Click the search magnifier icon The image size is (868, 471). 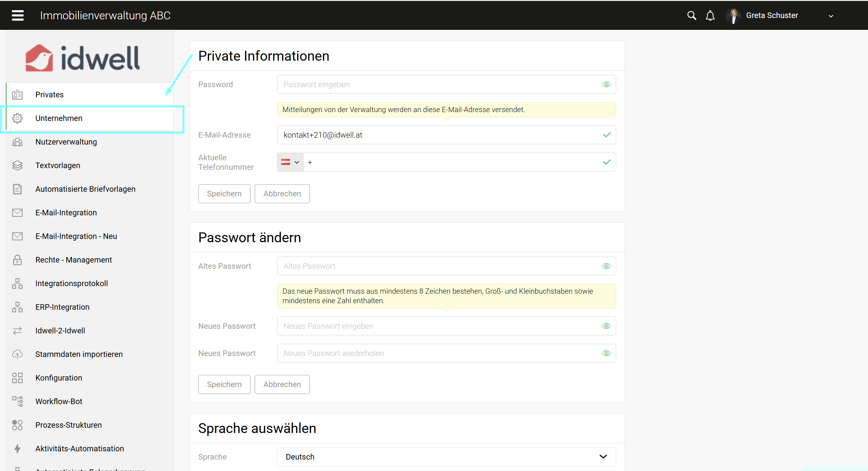(692, 15)
